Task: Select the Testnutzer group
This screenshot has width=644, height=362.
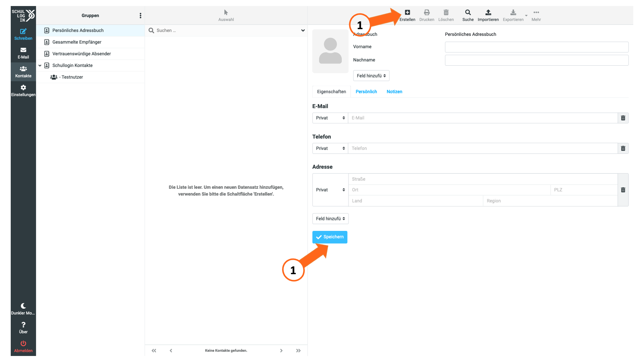Action: tap(90, 77)
